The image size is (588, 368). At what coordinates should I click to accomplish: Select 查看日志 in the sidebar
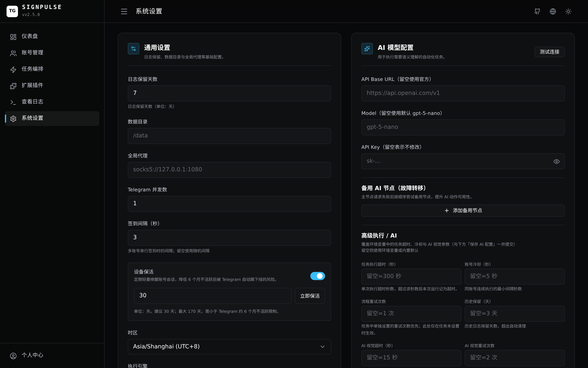(52, 102)
